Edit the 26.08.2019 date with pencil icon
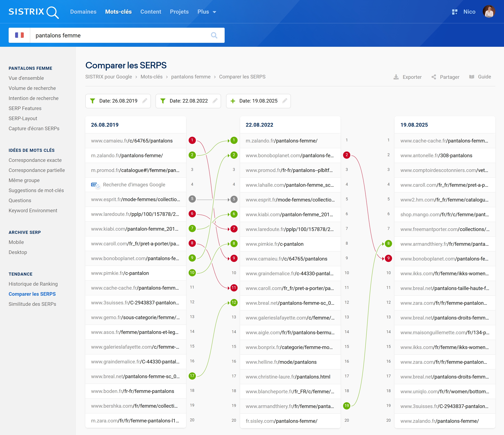The width and height of the screenshot is (504, 435). coord(145,101)
